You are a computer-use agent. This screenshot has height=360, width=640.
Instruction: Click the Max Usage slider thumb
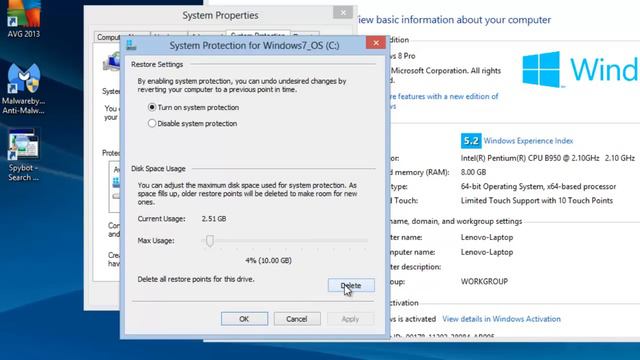210,241
